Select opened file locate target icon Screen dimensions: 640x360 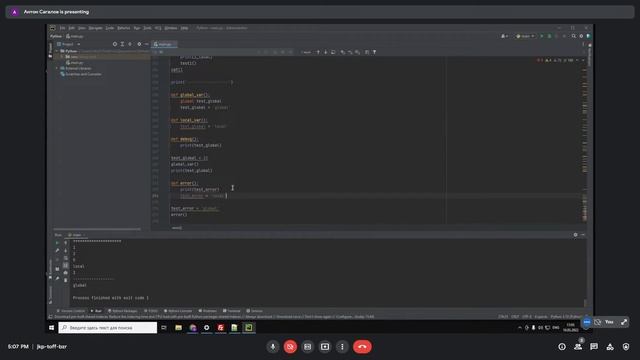[x=115, y=44]
